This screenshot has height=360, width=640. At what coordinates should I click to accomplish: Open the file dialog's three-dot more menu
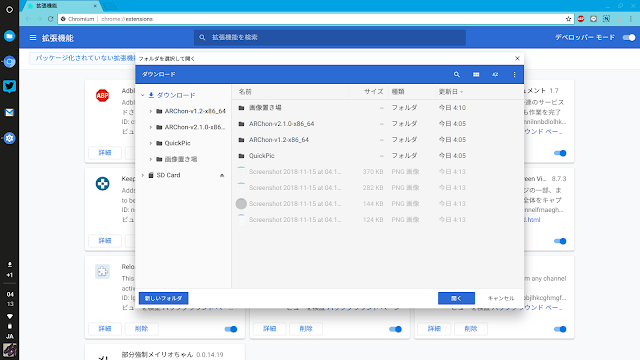[x=514, y=75]
